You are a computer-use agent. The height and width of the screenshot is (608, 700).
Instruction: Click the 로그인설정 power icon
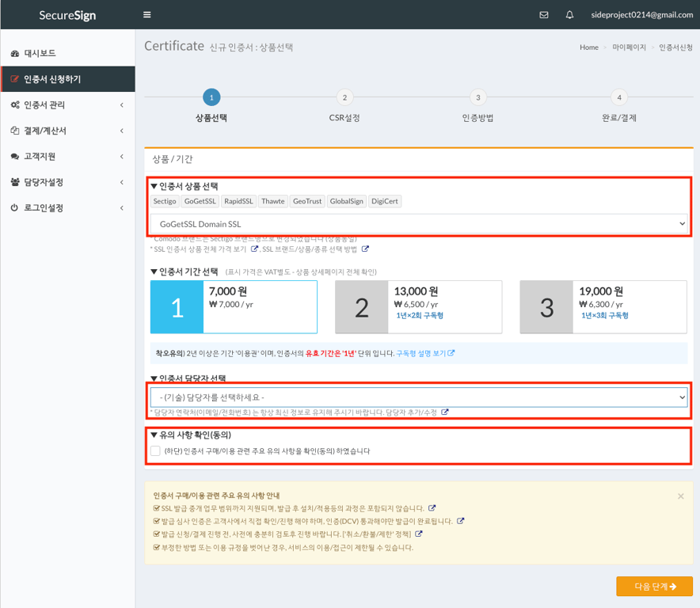15,207
